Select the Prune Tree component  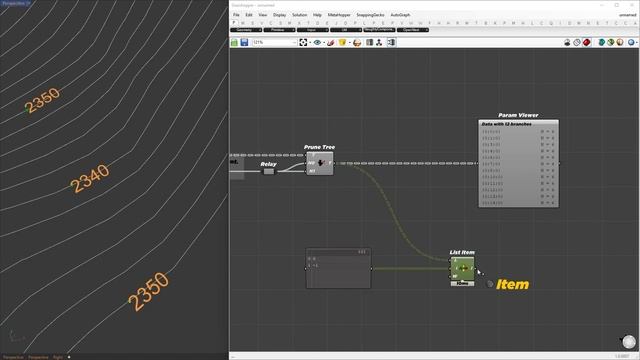[320, 163]
